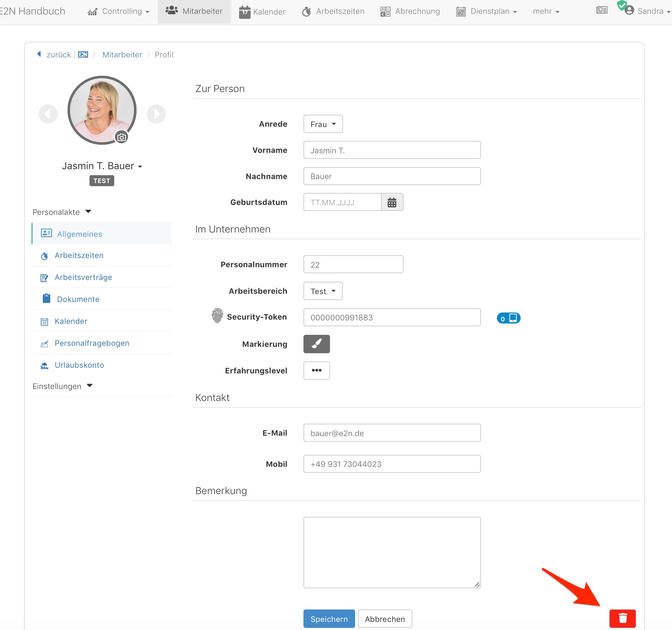Open the Arbeitsbereich Test dropdown

coord(323,291)
